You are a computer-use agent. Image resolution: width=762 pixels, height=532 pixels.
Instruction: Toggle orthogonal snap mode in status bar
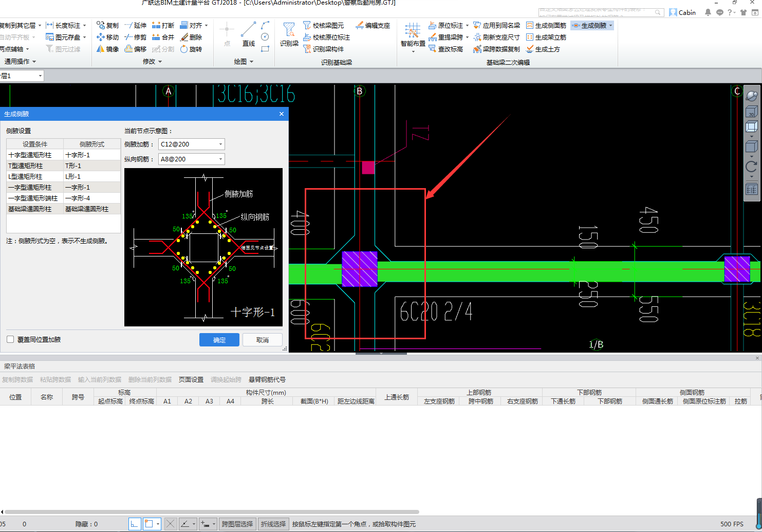[135, 524]
